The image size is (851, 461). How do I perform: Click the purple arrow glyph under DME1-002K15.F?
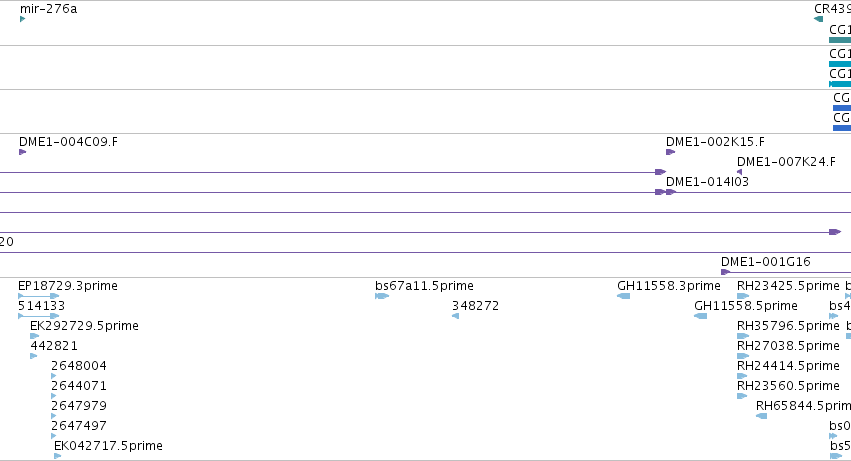(670, 152)
